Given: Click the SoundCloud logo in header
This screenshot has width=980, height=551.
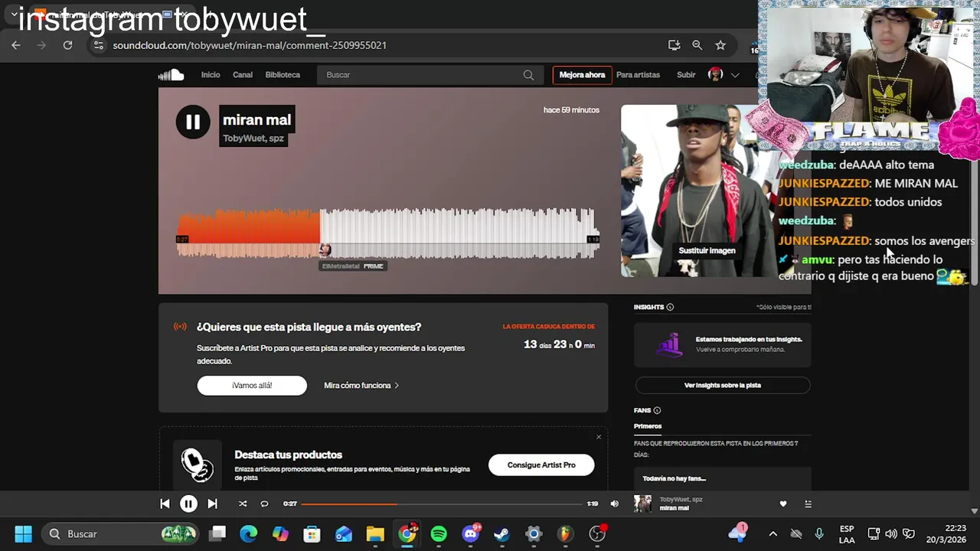Looking at the screenshot, I should 171,74.
